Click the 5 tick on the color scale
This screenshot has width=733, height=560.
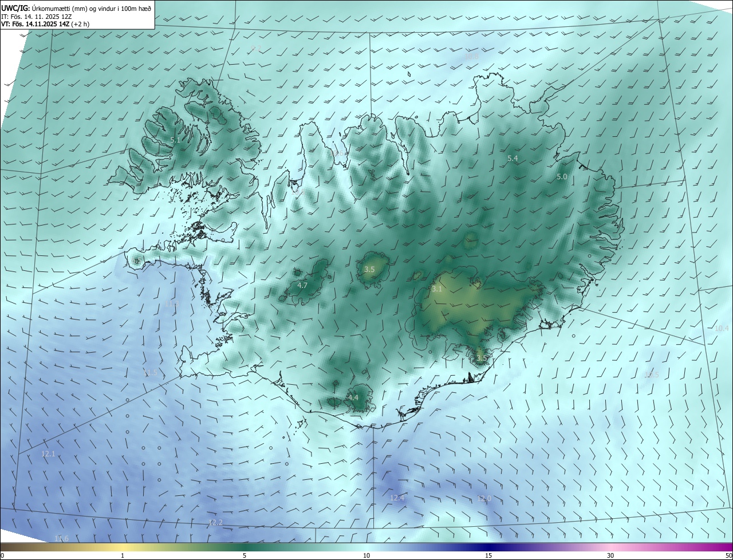245,555
